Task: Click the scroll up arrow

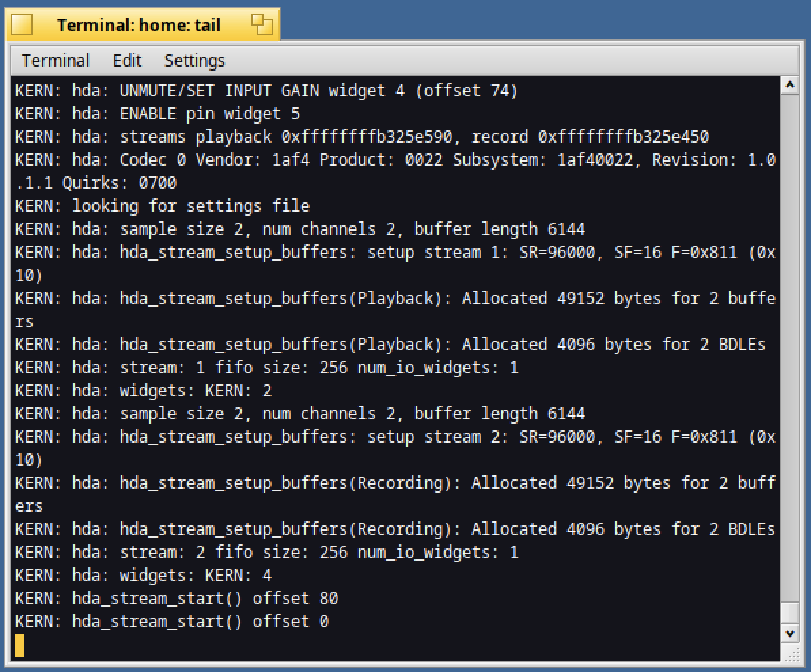Action: (790, 85)
